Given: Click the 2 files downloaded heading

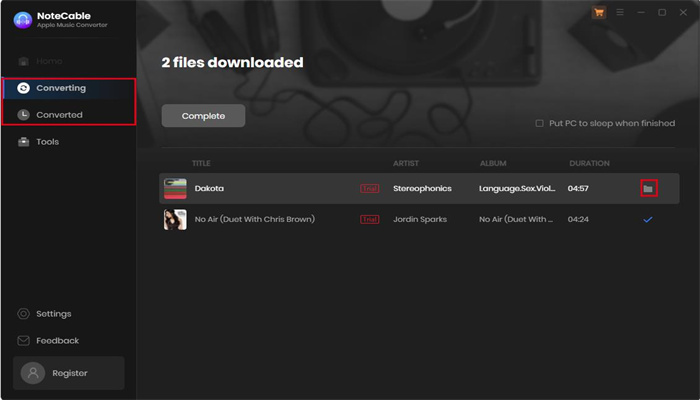Looking at the screenshot, I should 232,62.
